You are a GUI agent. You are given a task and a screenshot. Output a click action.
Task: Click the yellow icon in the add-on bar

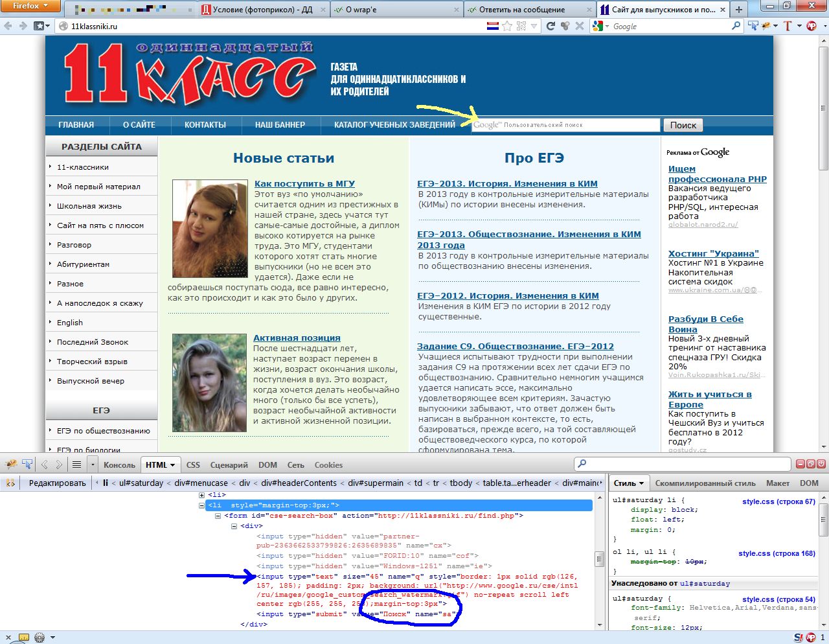23,638
